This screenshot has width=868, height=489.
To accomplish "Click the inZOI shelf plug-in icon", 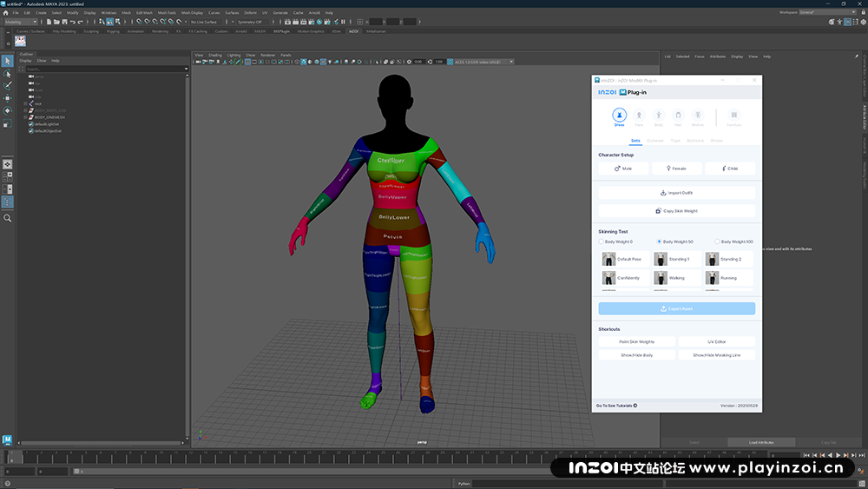I will (x=21, y=41).
